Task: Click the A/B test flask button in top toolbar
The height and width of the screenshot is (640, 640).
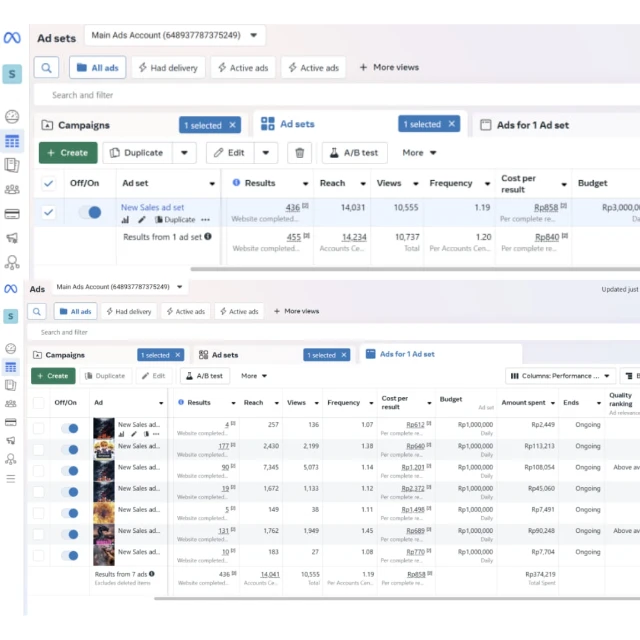Action: tap(354, 153)
